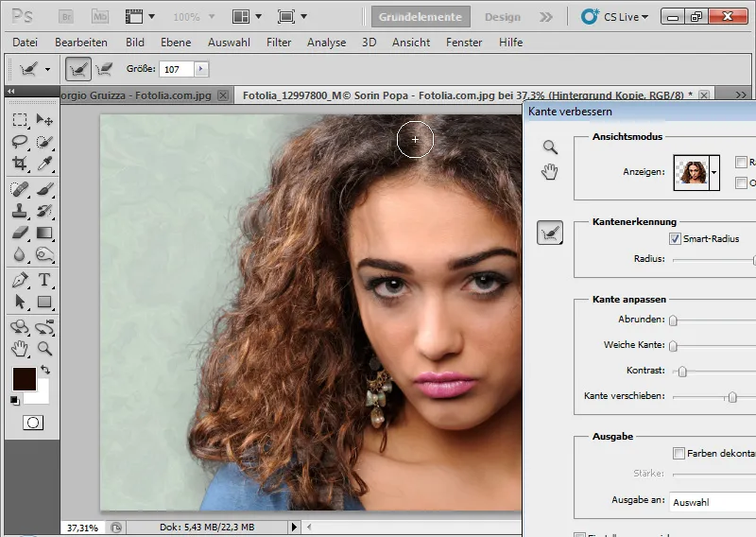The image size is (756, 537).
Task: Select the Zoom tool in toolbox
Action: point(44,348)
